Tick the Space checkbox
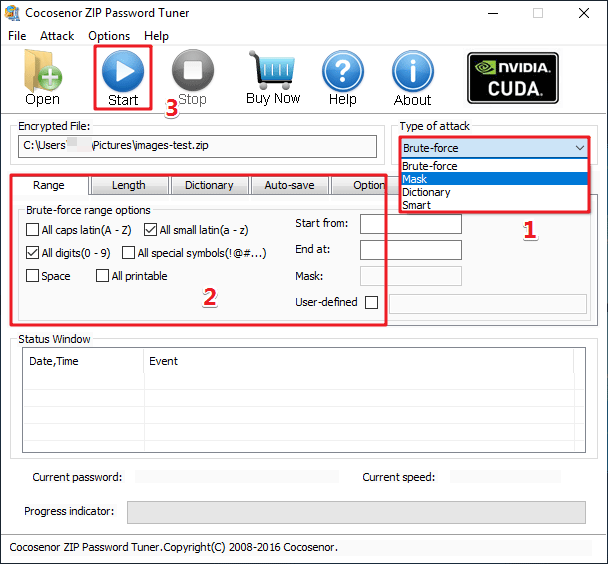 tap(32, 276)
